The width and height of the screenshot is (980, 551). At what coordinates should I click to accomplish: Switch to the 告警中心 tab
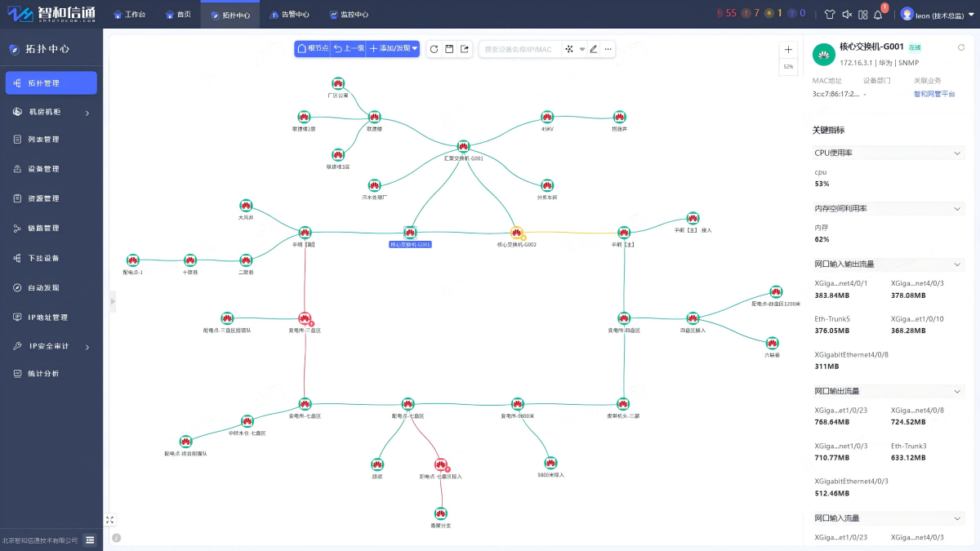(x=289, y=14)
